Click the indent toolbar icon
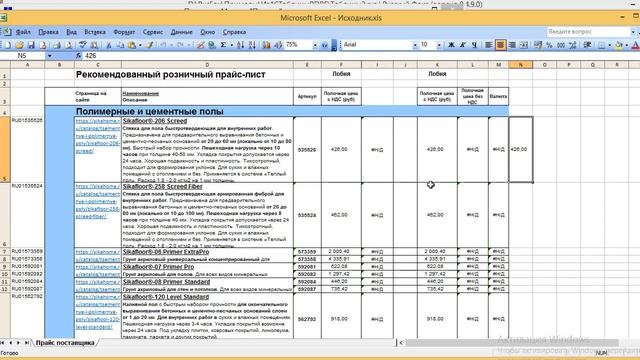 (x=587, y=45)
